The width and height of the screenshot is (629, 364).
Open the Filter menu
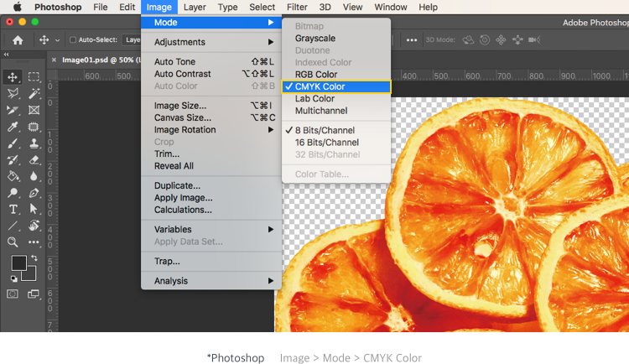[x=297, y=8]
